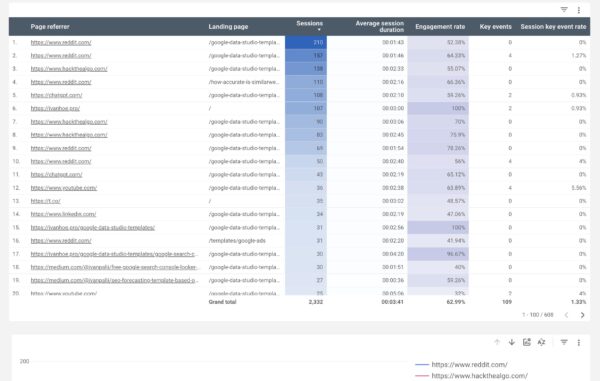Open the chatgpt.com referrer link in row 5
600x381 pixels.
(56, 95)
